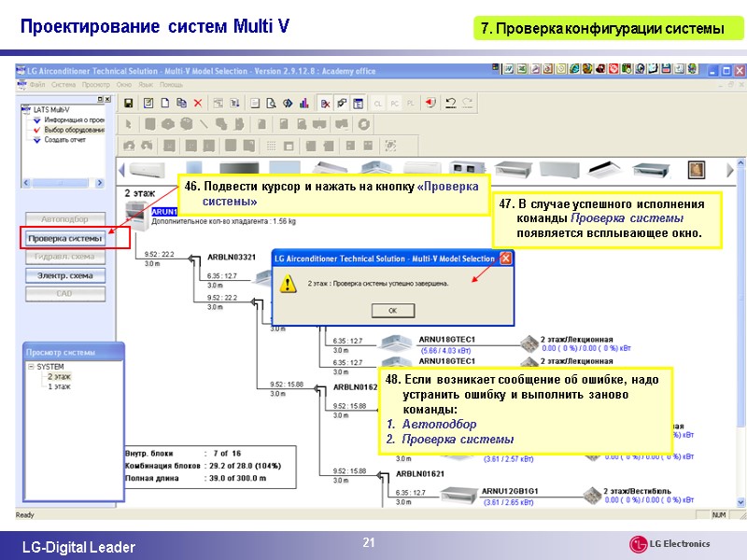
Task: Select the grey diagonal line tool
Action: (x=204, y=125)
